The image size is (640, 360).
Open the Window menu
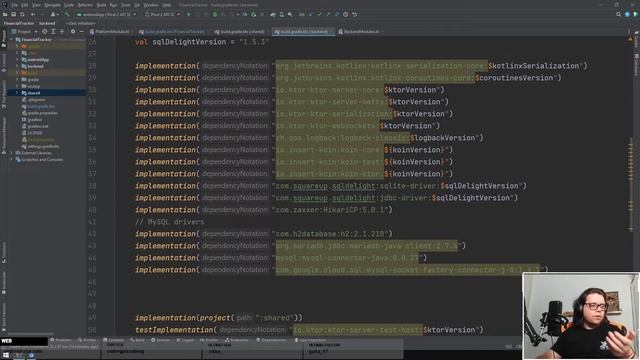point(151,5)
